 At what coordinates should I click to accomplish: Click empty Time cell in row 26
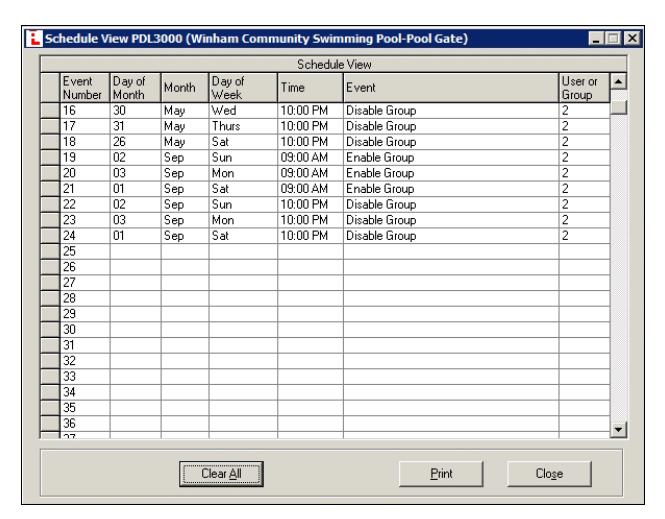tap(310, 267)
